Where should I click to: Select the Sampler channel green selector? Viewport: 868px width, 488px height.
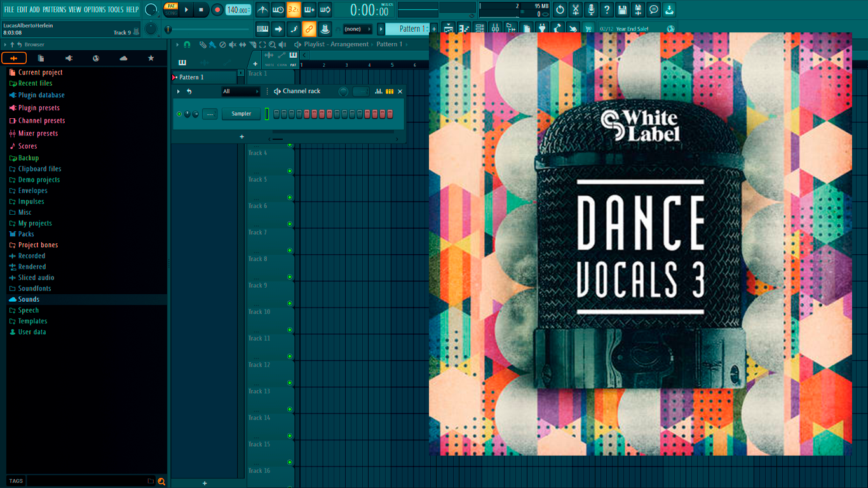pos(267,114)
